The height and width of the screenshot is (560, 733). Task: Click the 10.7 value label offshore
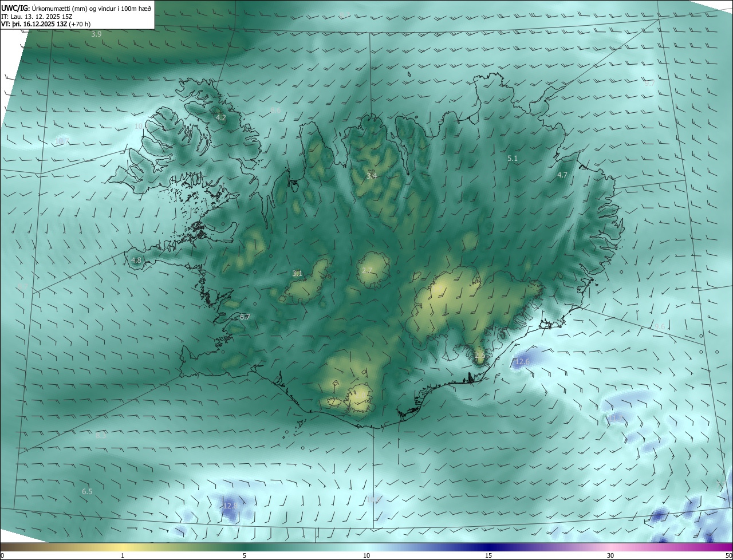click(x=61, y=141)
